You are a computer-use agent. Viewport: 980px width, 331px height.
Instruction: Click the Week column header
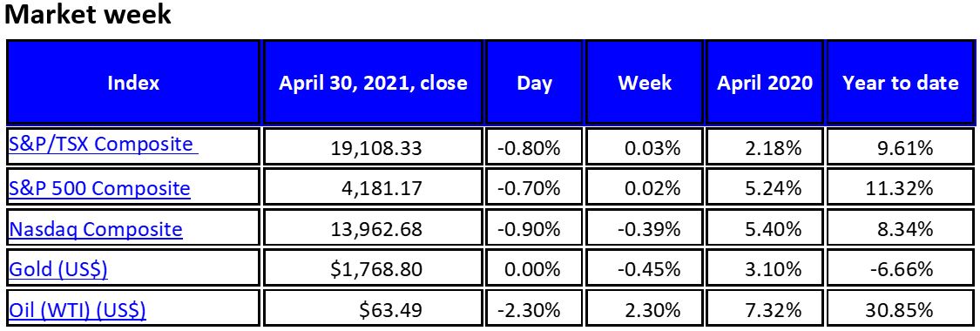tap(645, 83)
